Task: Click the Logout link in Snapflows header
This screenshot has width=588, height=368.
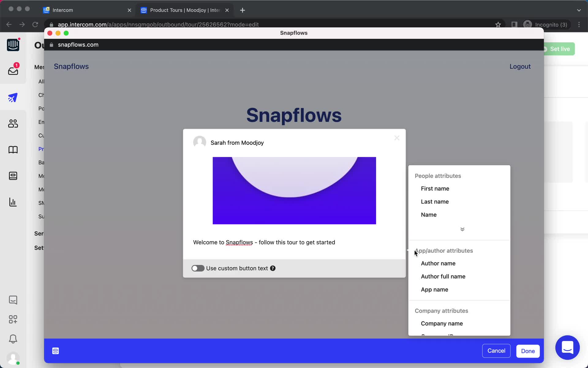Action: pyautogui.click(x=520, y=67)
